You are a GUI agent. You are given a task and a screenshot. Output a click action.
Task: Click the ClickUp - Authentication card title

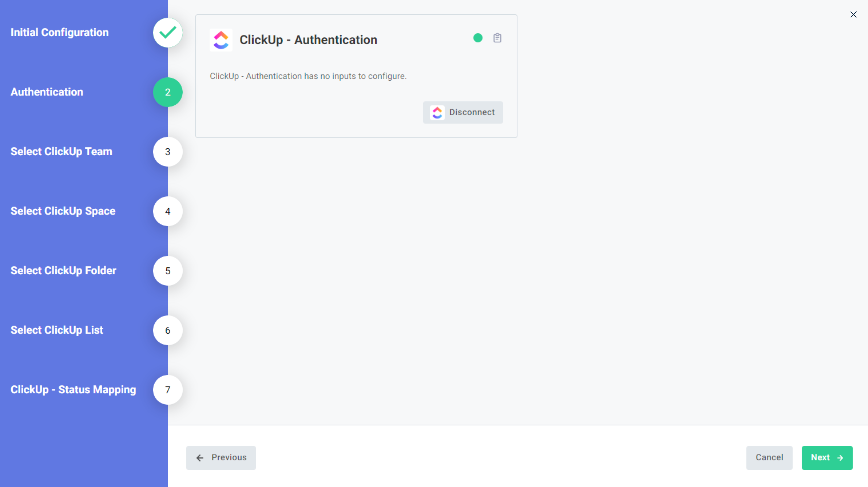(308, 39)
